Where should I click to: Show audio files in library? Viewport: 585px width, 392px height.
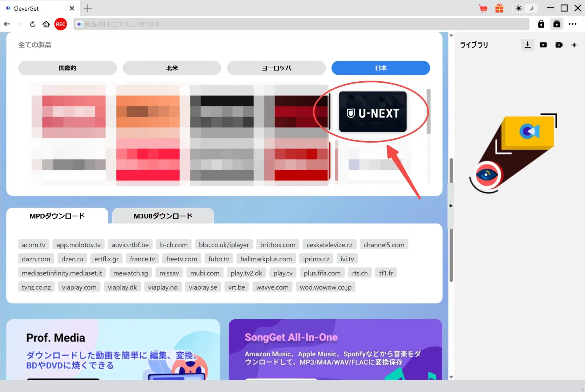pos(574,45)
